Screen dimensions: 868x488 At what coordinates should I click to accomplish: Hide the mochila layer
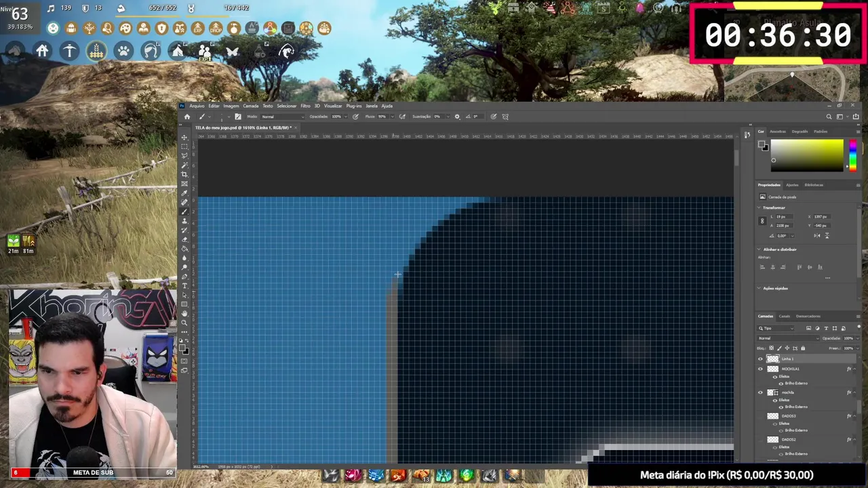click(x=760, y=392)
